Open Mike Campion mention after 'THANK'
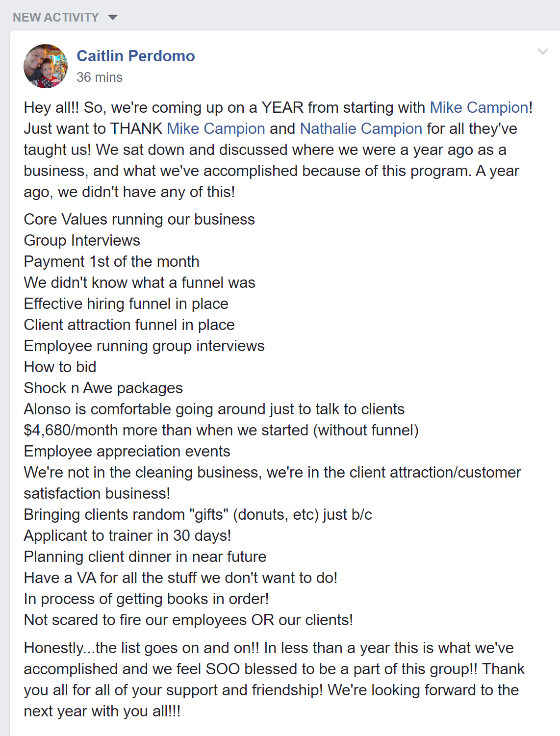This screenshot has width=560, height=736. (x=216, y=128)
